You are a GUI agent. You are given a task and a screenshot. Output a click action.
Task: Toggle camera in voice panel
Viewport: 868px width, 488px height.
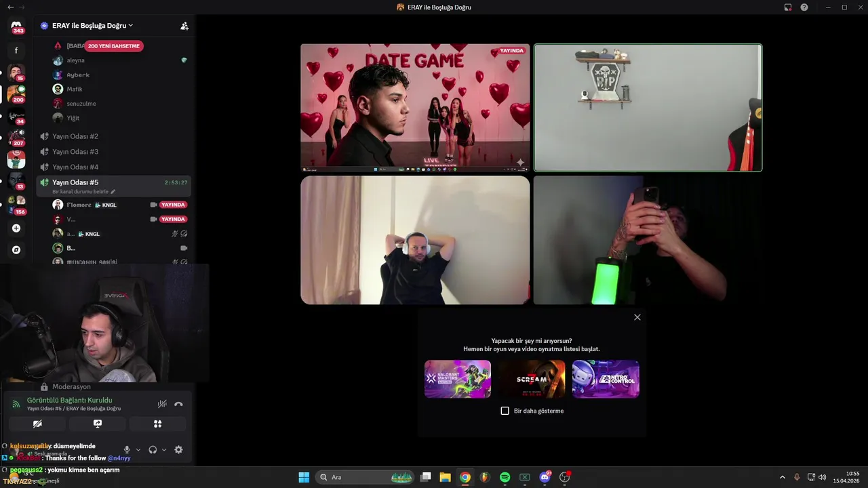coord(37,424)
